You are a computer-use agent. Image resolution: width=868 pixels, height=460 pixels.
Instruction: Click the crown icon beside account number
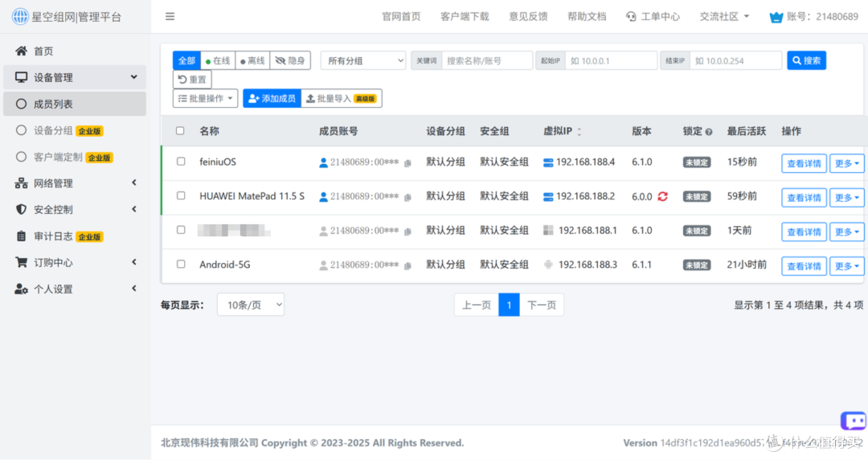pos(776,17)
